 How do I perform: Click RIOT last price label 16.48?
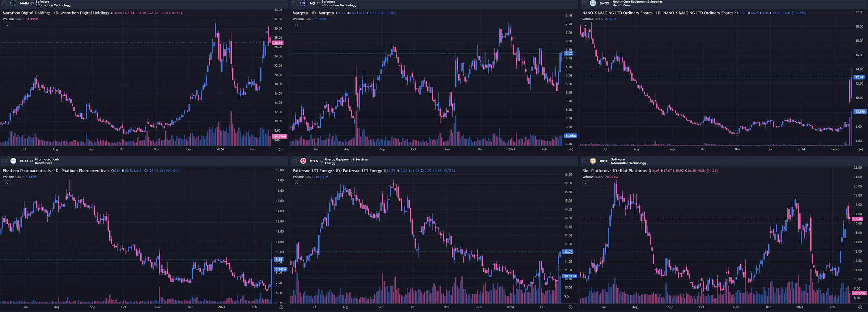858,219
